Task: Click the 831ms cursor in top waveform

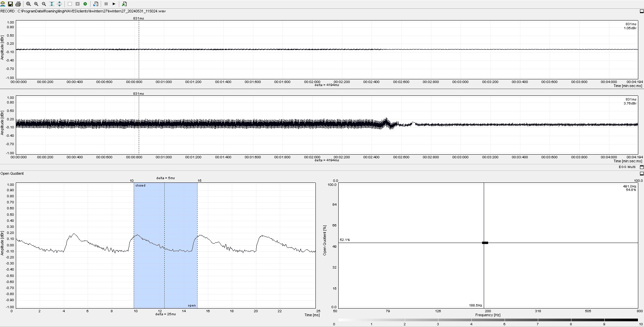Action: click(139, 50)
